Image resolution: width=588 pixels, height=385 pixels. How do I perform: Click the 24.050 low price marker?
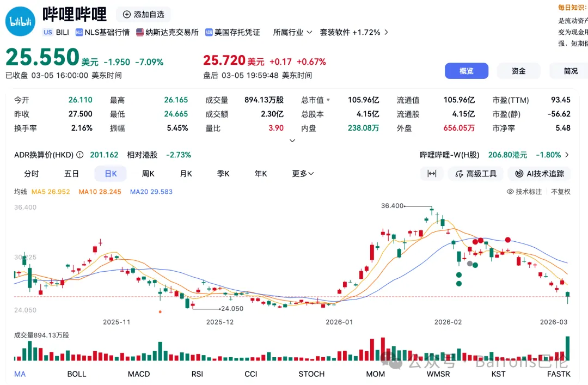[232, 308]
